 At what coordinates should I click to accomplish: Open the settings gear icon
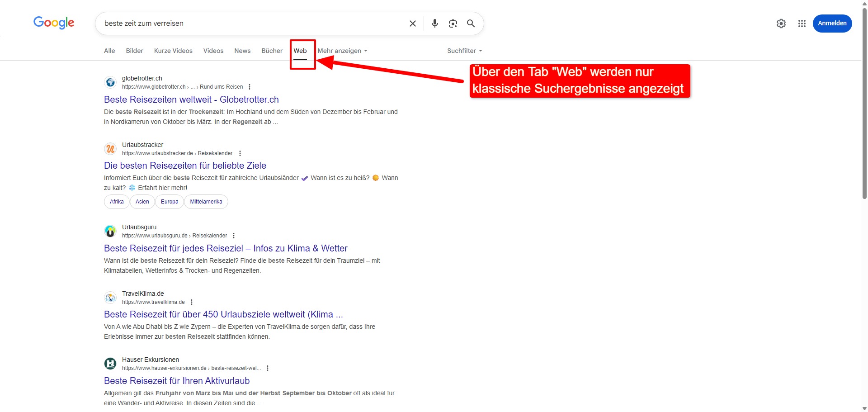coord(781,24)
